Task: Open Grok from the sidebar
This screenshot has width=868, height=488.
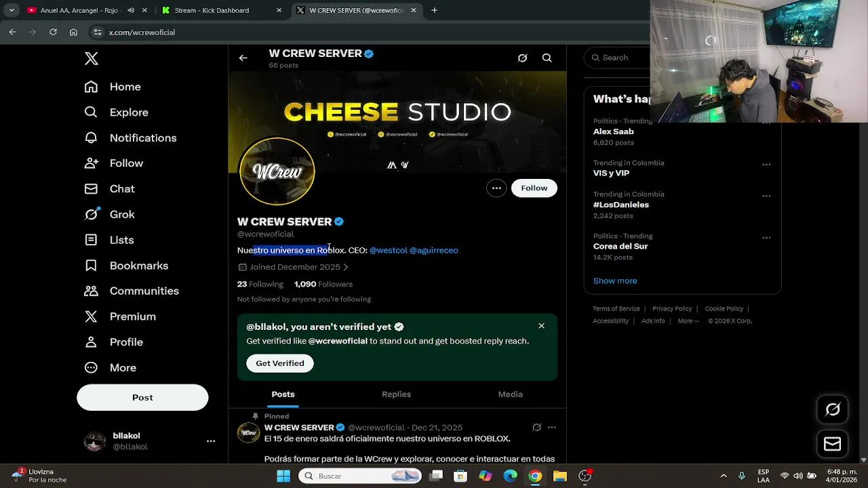Action: 109,214
